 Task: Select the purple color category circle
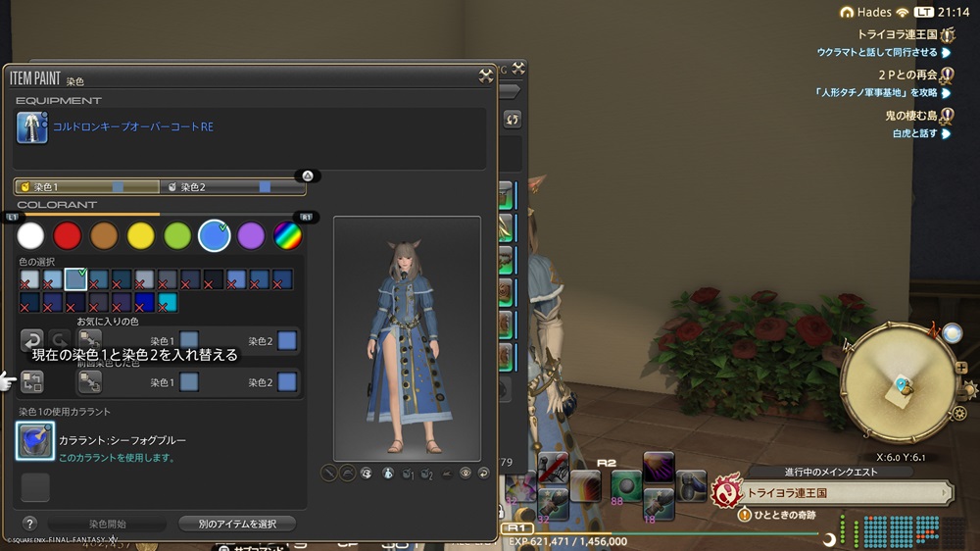(x=251, y=236)
